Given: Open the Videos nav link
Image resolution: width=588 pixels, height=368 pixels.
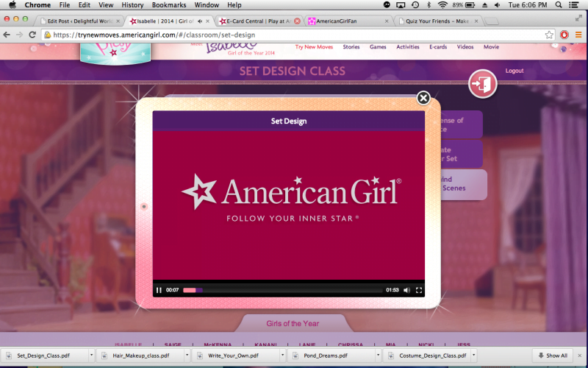Looking at the screenshot, I should point(465,47).
